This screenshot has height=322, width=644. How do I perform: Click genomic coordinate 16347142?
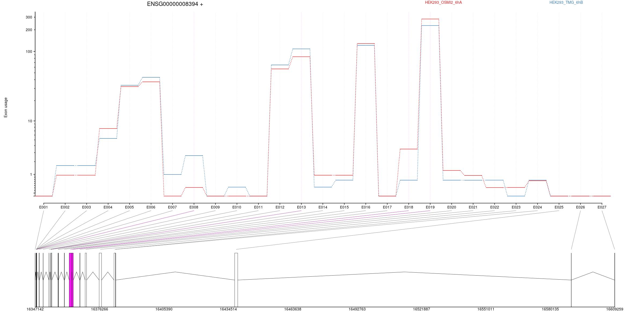[35, 309]
